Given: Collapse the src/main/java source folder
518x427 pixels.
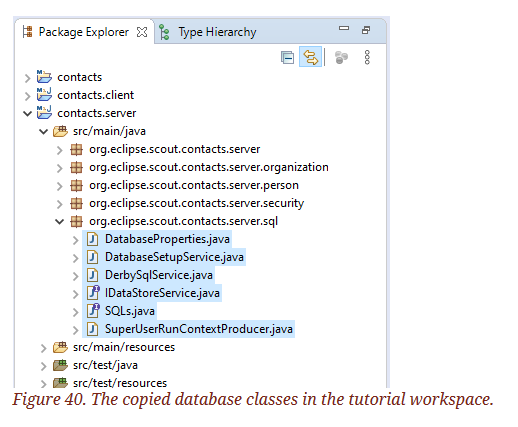Looking at the screenshot, I should coord(43,132).
